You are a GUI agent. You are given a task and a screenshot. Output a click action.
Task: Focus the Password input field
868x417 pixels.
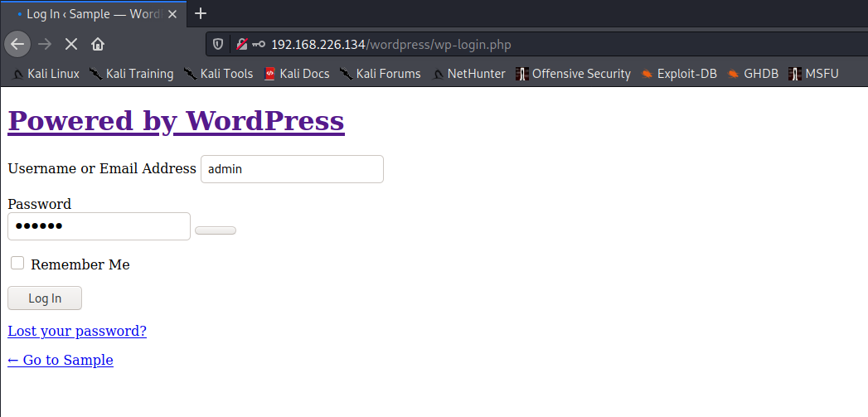click(99, 226)
